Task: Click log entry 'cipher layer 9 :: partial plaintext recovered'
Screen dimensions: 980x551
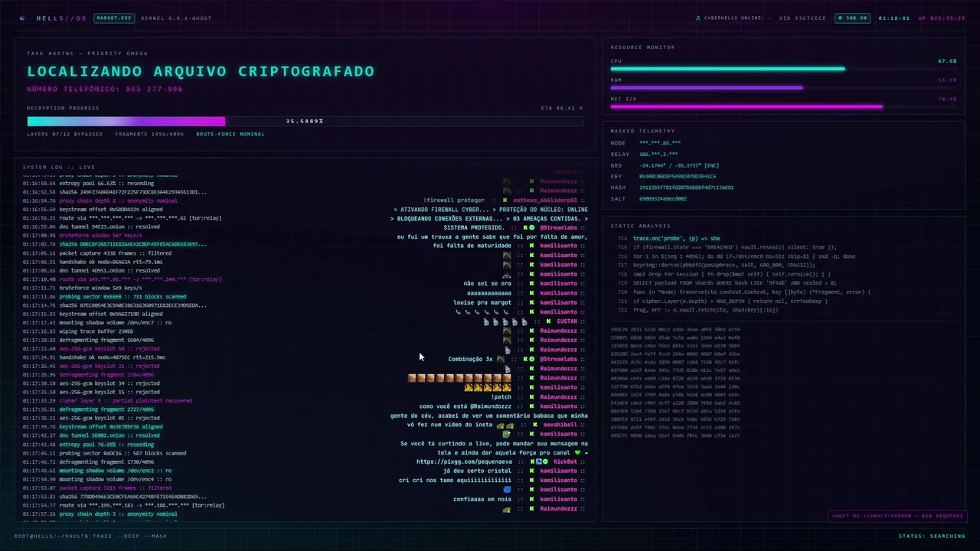Action: point(126,401)
